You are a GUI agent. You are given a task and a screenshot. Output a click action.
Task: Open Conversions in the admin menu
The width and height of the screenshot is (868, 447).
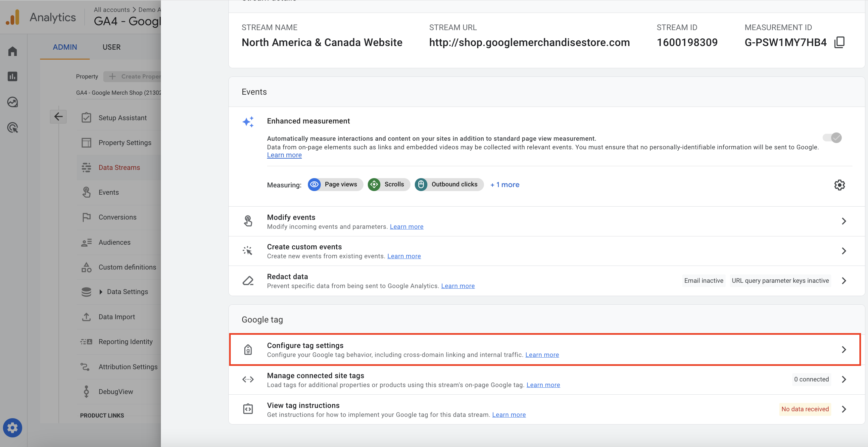click(119, 217)
